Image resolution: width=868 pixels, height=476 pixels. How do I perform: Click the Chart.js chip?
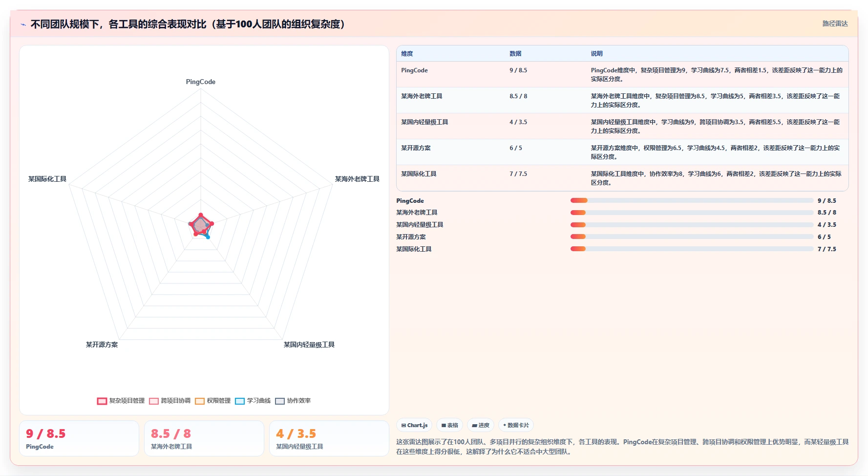(414, 425)
